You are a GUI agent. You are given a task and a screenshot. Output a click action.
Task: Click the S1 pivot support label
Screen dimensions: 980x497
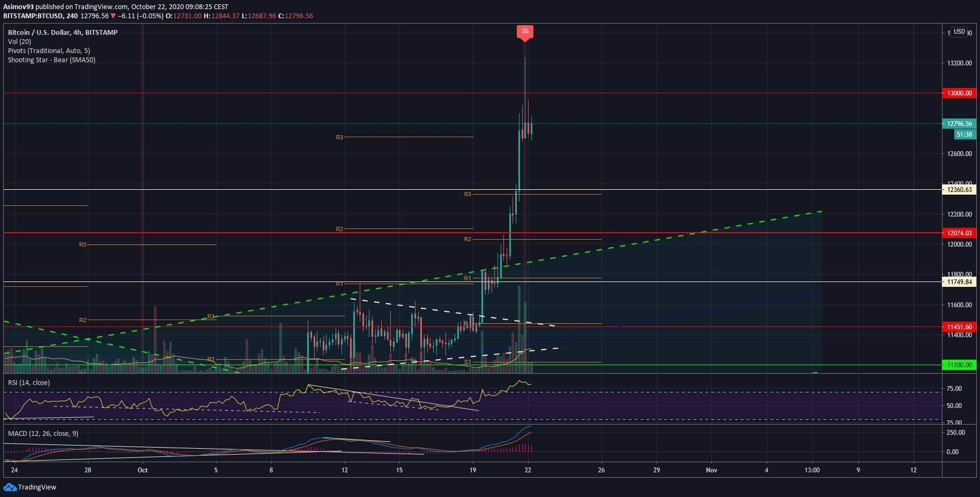coord(467,362)
